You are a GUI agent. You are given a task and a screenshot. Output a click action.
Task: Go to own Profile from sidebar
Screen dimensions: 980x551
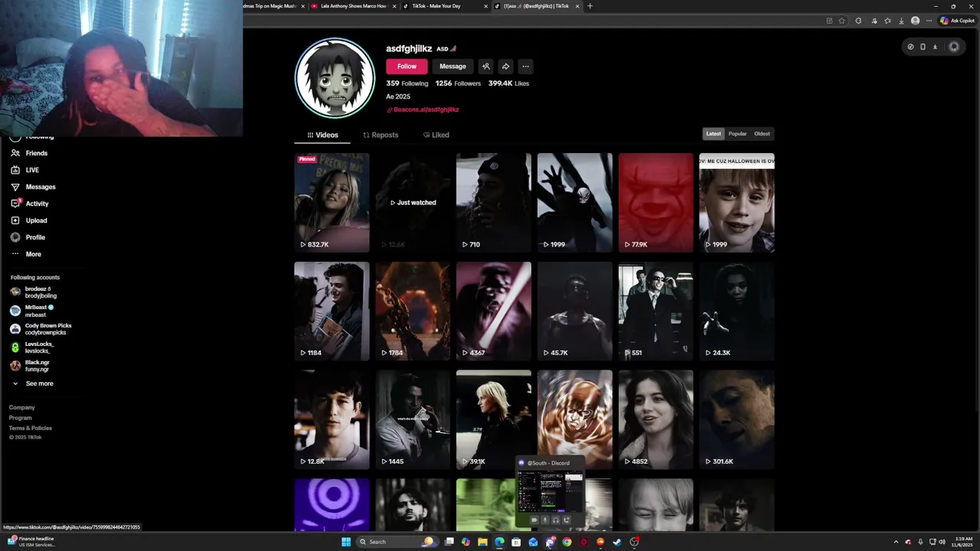pyautogui.click(x=28, y=237)
